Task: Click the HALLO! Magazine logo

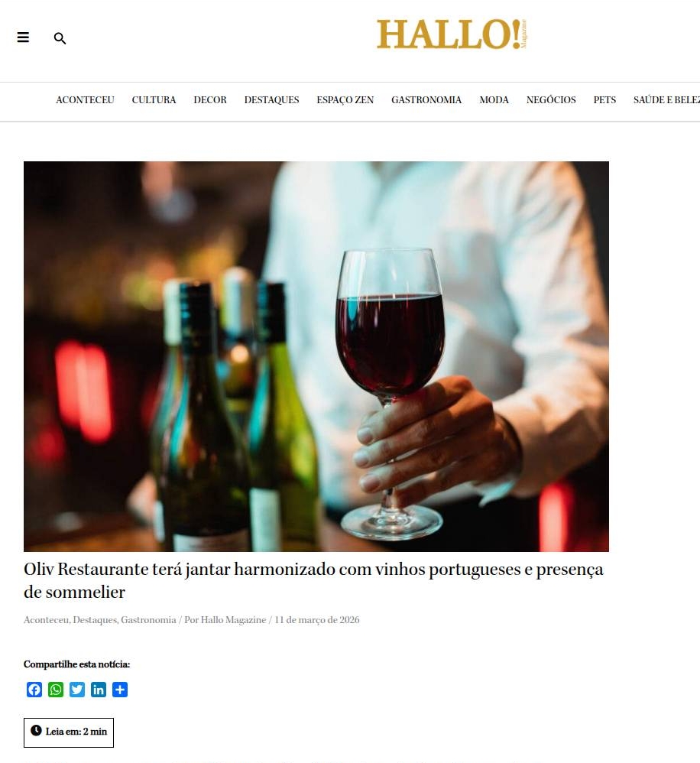Action: [452, 34]
